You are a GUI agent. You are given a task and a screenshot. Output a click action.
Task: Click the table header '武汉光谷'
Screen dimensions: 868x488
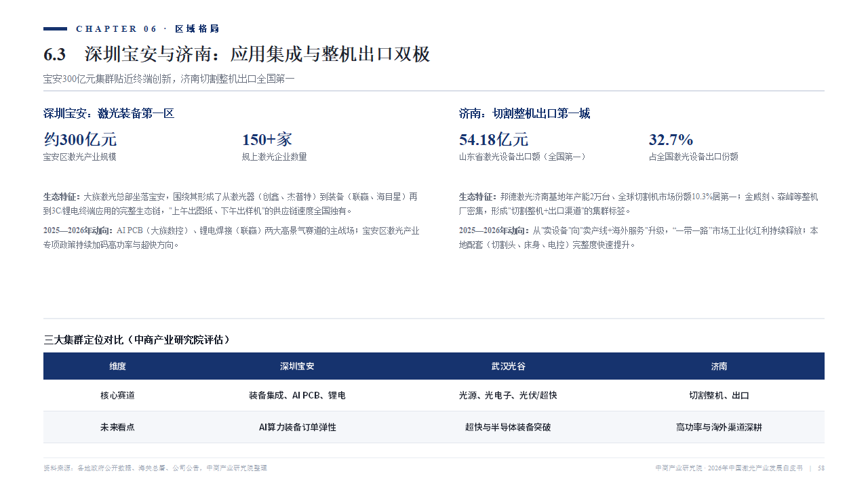508,366
